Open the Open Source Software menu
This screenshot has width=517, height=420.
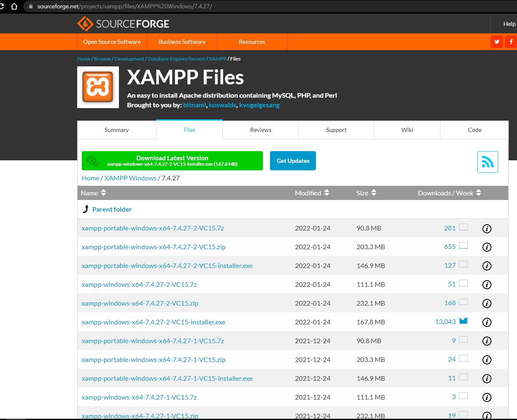click(x=112, y=42)
